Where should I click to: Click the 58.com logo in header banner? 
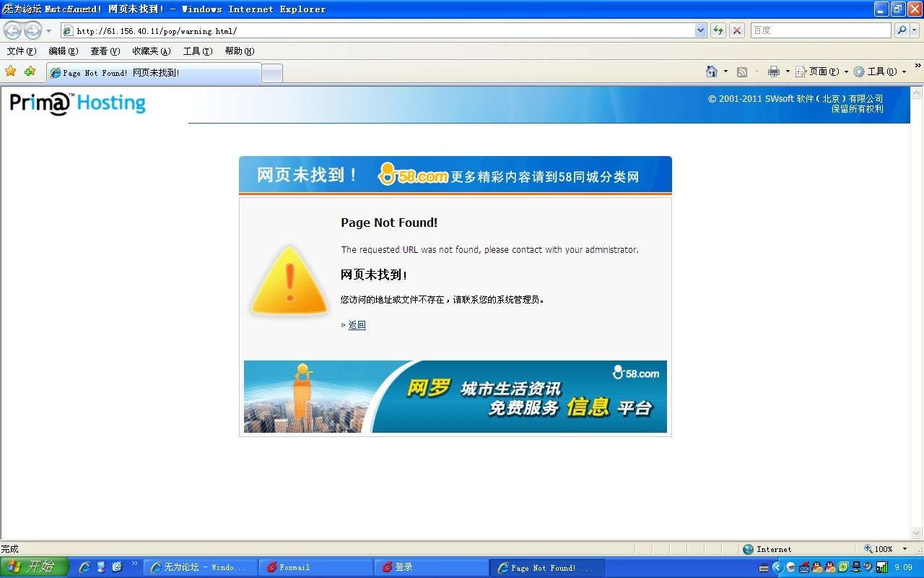tap(413, 174)
